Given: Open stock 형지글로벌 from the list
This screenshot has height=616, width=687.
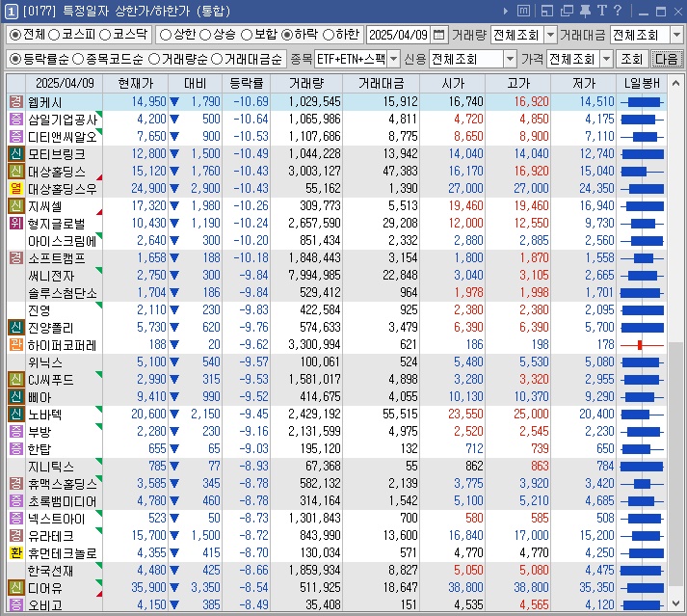Looking at the screenshot, I should pos(57,224).
